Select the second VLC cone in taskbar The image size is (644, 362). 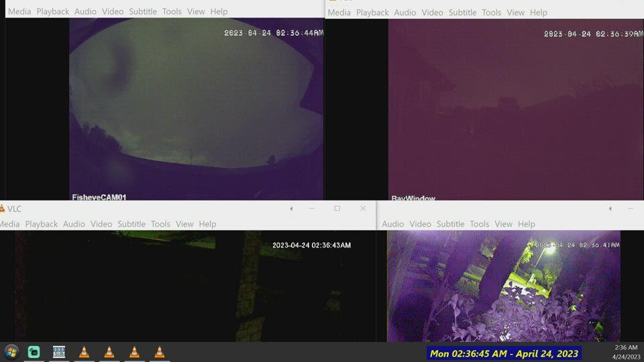(109, 352)
